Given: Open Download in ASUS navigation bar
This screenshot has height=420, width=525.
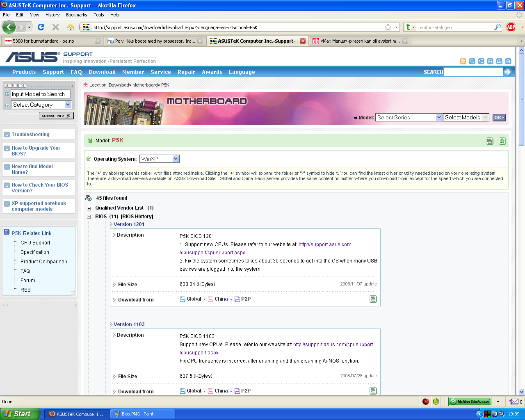Looking at the screenshot, I should click(102, 72).
